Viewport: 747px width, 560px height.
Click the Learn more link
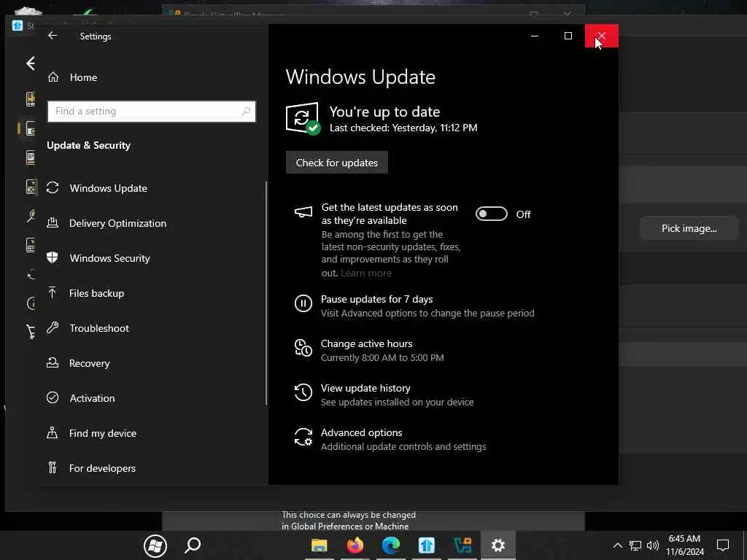click(366, 273)
